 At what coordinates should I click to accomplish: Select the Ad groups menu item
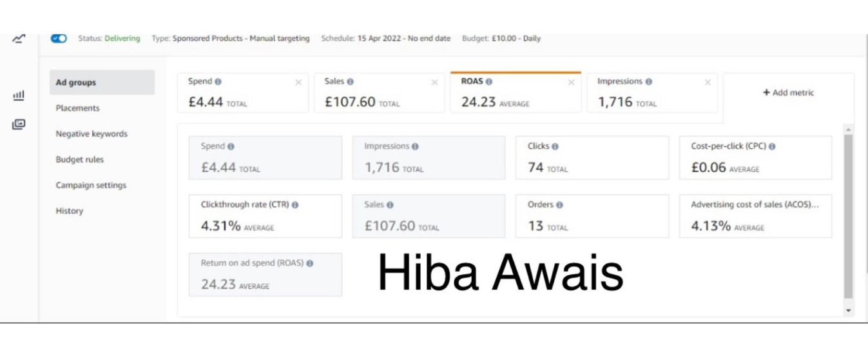102,83
